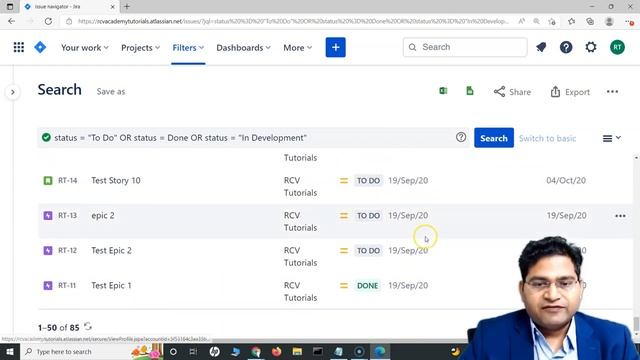Click the priority icon for Test Story 10
Screen dimensions: 640x360
click(x=344, y=180)
